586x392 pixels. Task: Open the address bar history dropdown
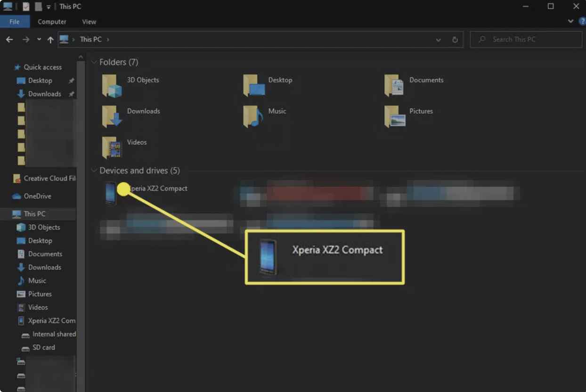coord(439,40)
